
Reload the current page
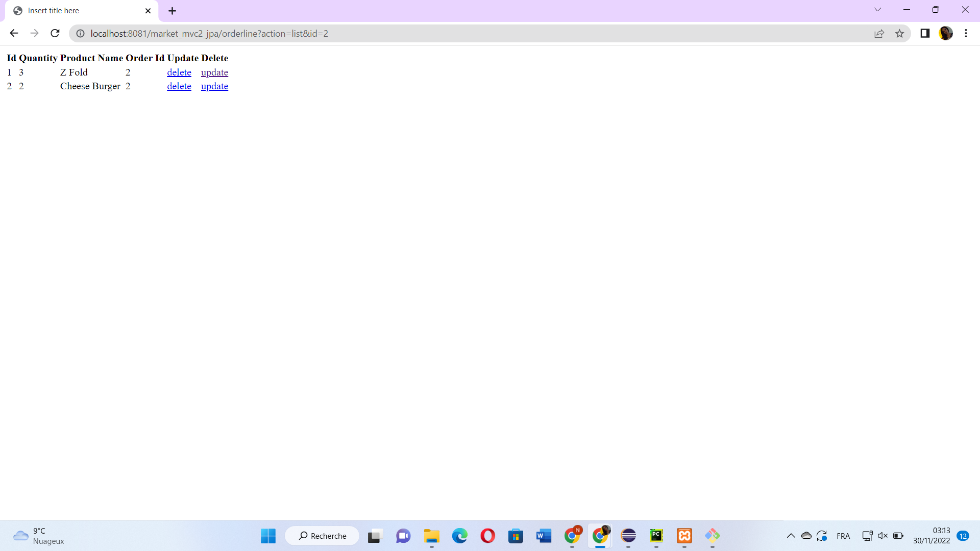[x=55, y=33]
